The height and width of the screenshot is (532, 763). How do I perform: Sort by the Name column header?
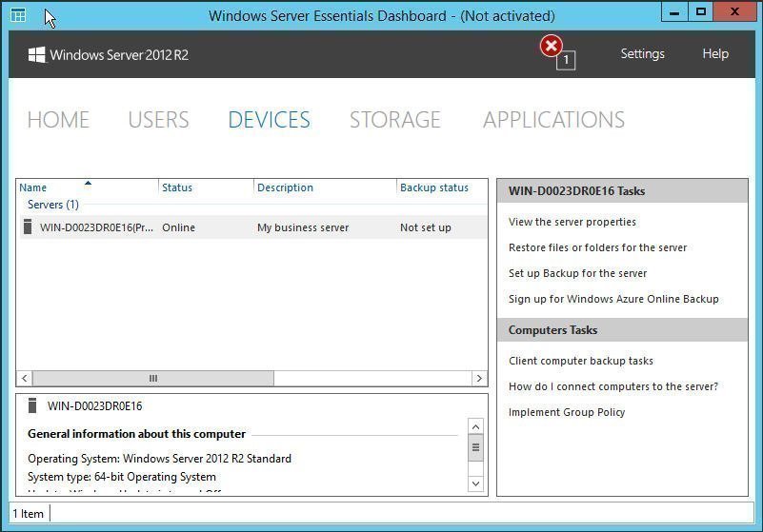pos(87,187)
